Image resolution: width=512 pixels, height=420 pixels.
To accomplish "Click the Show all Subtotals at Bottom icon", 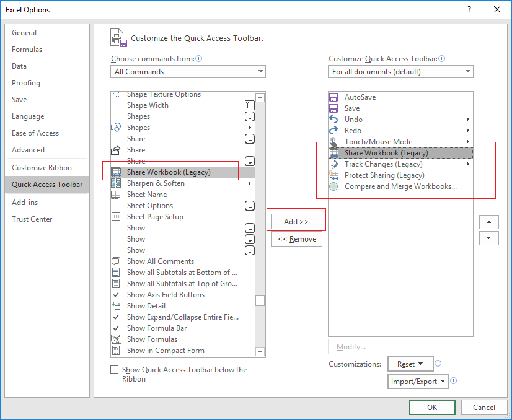I will point(116,273).
